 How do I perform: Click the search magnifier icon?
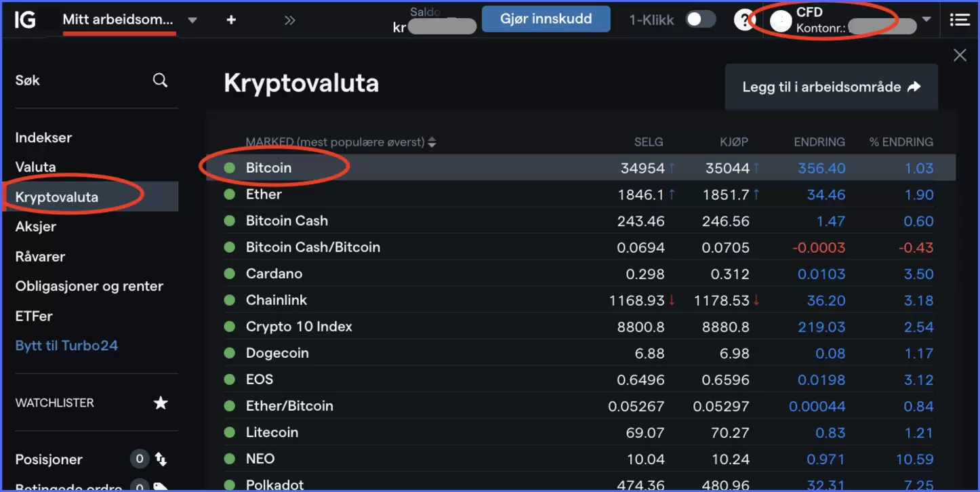coord(160,81)
